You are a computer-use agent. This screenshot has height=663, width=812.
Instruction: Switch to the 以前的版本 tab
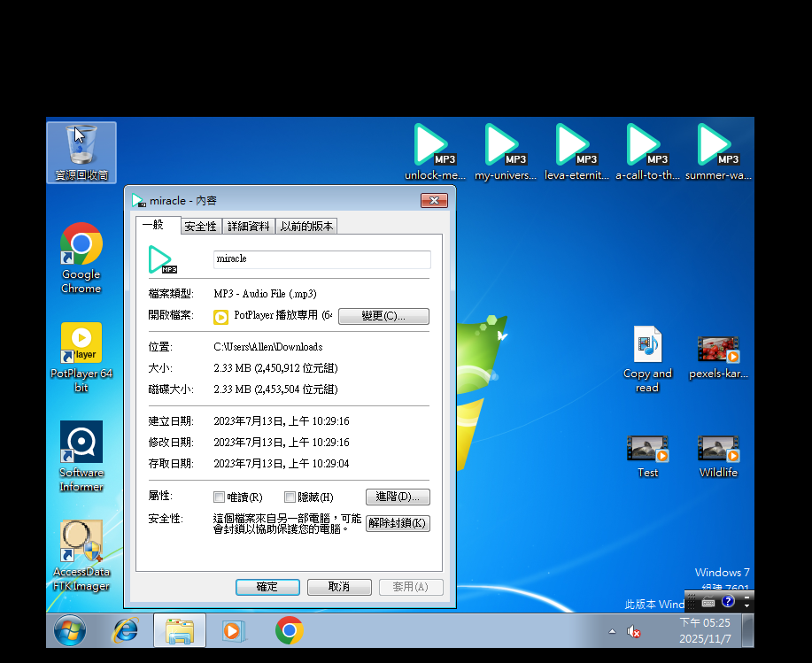click(x=306, y=227)
